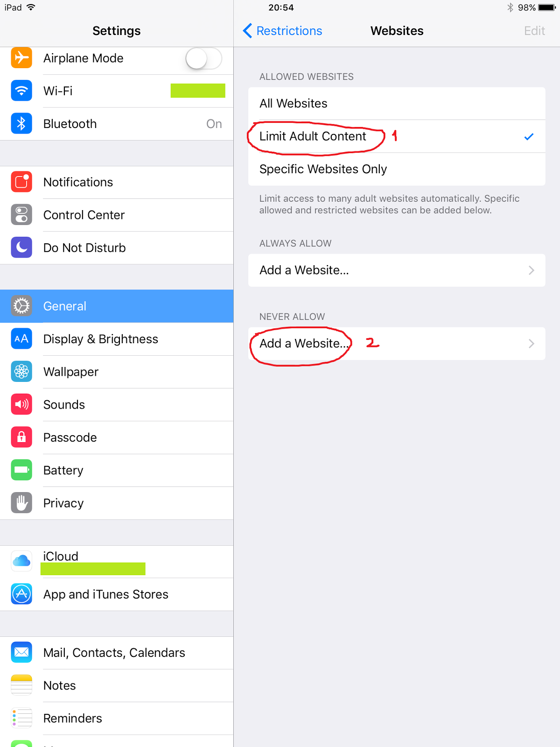Open Wi-Fi settings via its icon

point(21,91)
